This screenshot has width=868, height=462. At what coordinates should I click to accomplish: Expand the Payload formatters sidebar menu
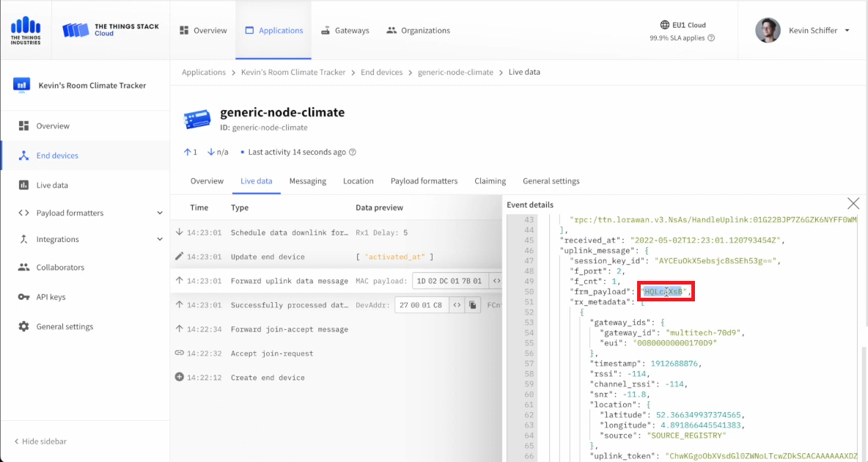pyautogui.click(x=160, y=213)
